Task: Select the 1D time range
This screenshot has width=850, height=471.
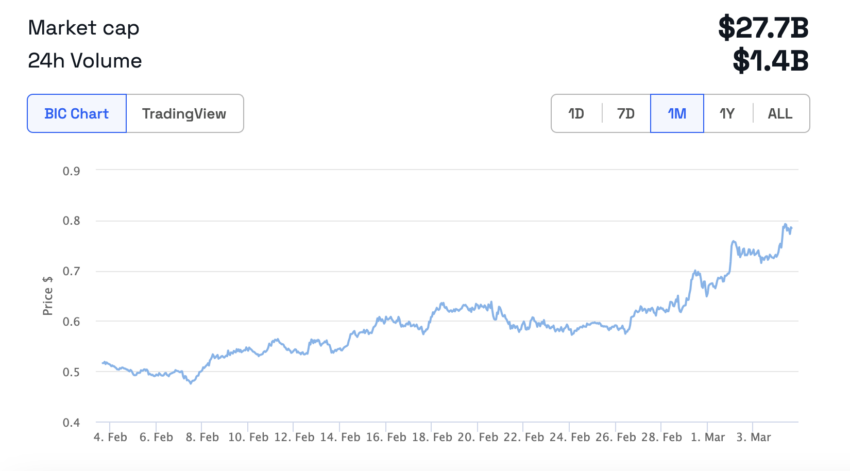Action: pos(576,113)
